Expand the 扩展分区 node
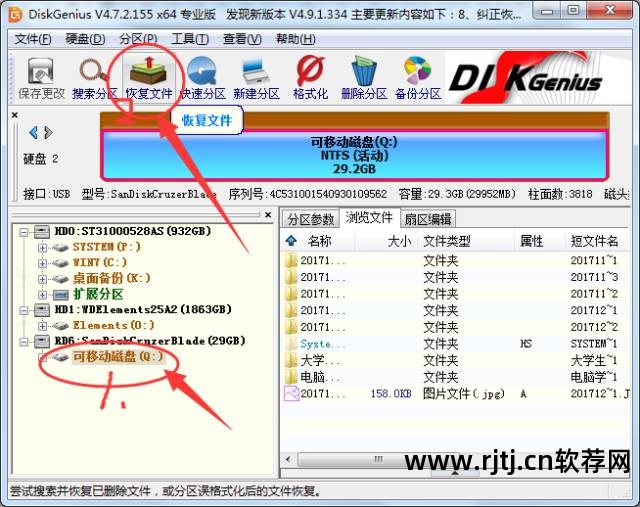 (42, 294)
